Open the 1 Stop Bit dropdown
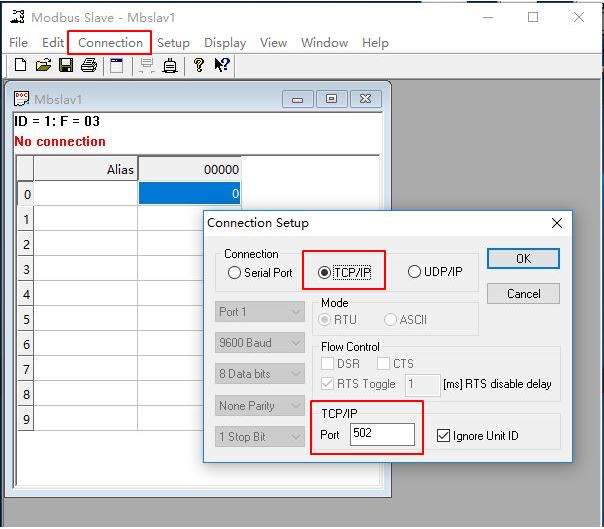Viewport: 604px width, 529px height. [260, 437]
